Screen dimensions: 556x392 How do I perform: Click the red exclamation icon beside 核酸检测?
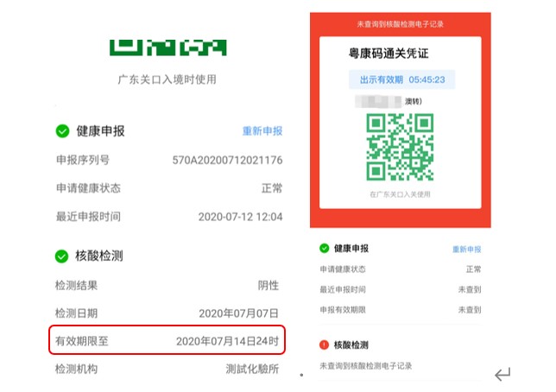coord(324,345)
